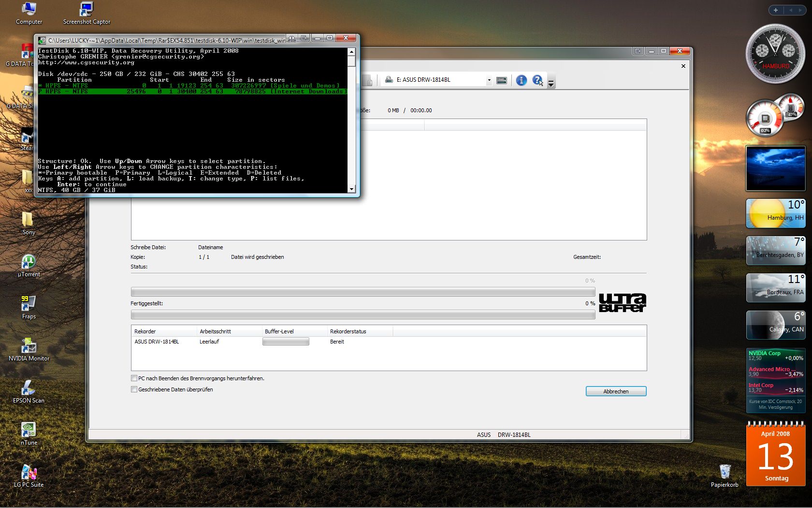Screen dimensions: 812x508
Task: Click the Advanced Micro stock entry
Action: (776, 372)
